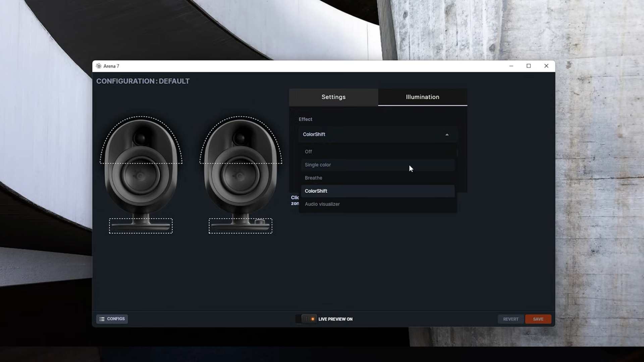Click the list icon on the Configs button

coord(102,319)
